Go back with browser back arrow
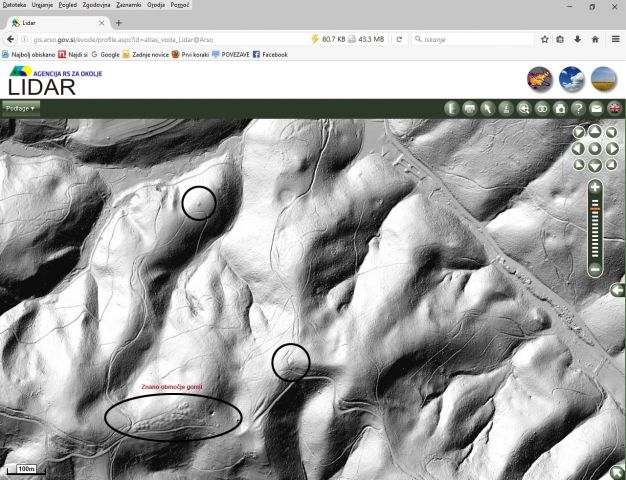Image resolution: width=626 pixels, height=480 pixels. (11, 39)
